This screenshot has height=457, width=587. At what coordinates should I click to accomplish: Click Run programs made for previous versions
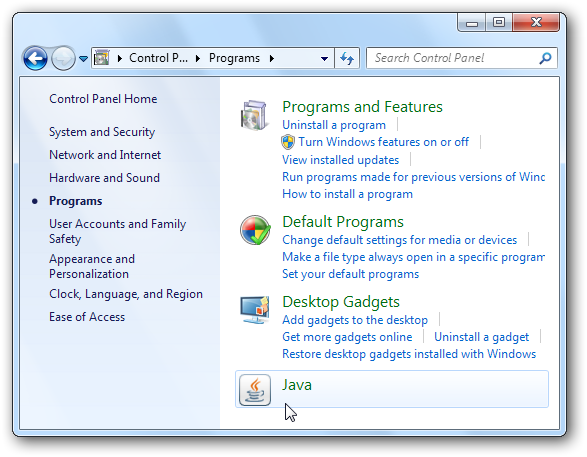[413, 177]
